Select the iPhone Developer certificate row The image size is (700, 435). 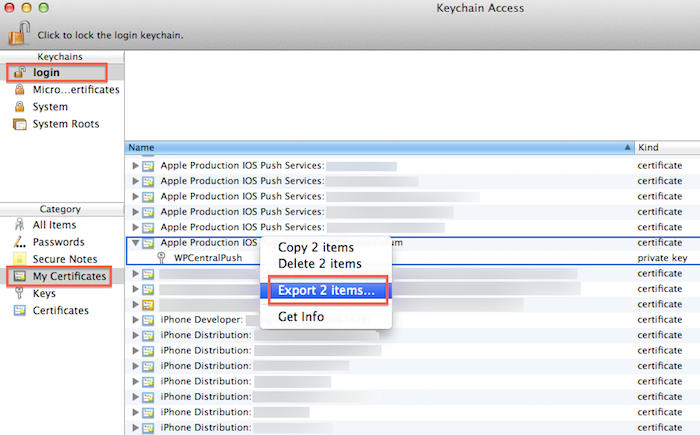(x=412, y=320)
